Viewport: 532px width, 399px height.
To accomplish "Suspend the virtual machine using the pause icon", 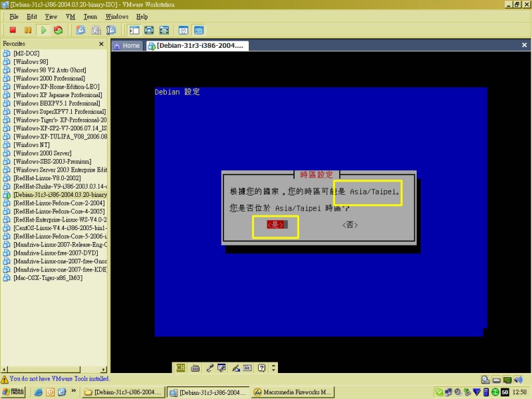I will 28,30.
